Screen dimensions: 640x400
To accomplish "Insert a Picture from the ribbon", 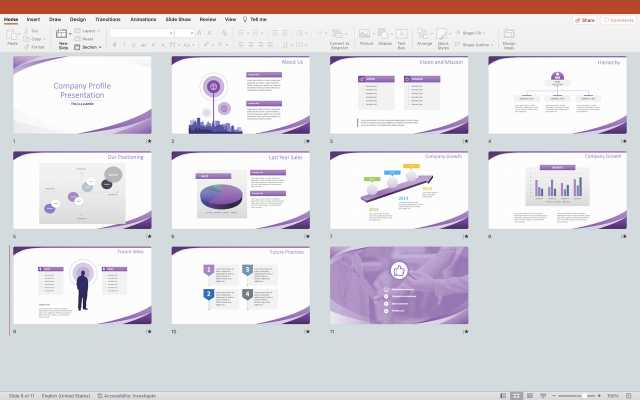I will 366,37.
